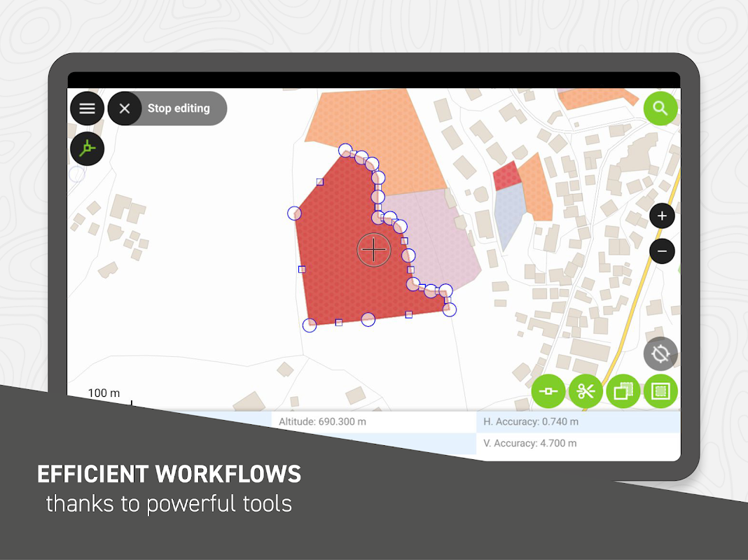Click the crosshair at map center
This screenshot has height=560, width=748.
click(374, 250)
